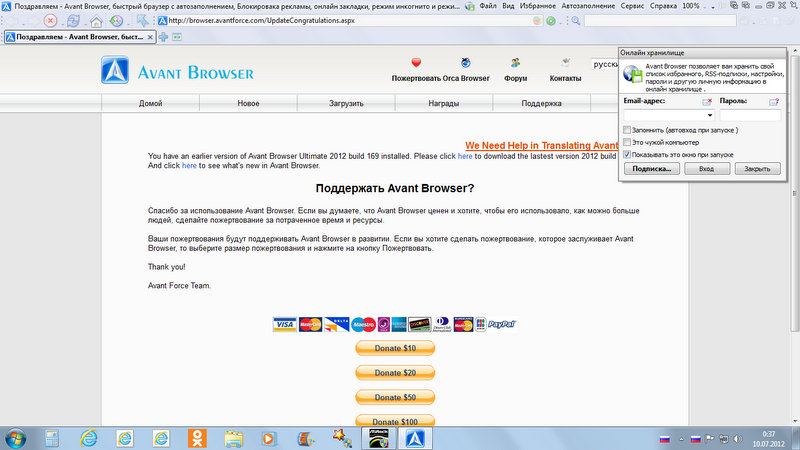Open the Сервис menu
800x450 pixels.
[x=632, y=6]
